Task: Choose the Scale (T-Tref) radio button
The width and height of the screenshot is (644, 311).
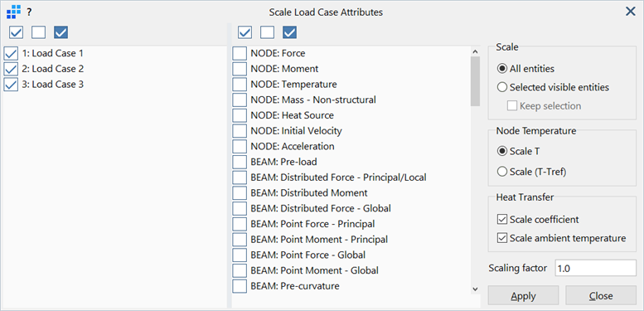Action: [x=502, y=172]
